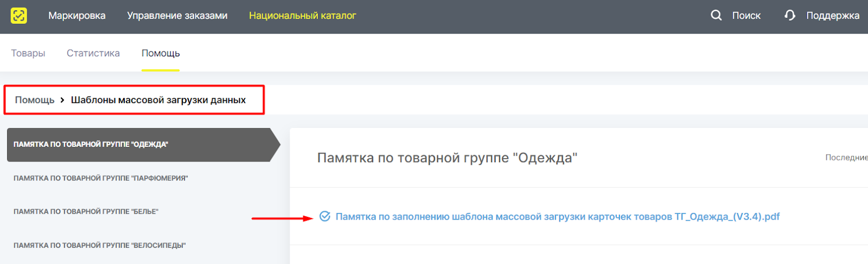Click the Поиск label
The image size is (868, 264).
(746, 16)
